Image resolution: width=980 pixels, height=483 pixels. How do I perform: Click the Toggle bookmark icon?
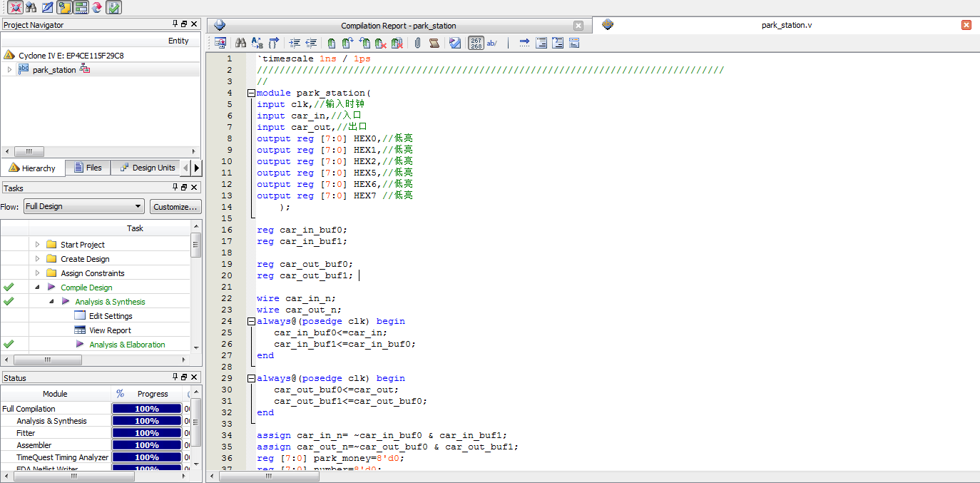332,44
